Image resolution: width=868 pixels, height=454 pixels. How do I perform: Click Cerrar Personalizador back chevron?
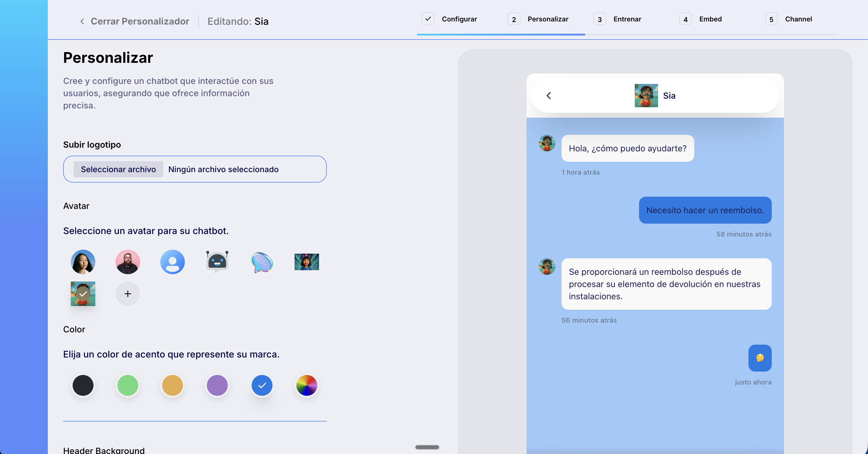coord(82,21)
